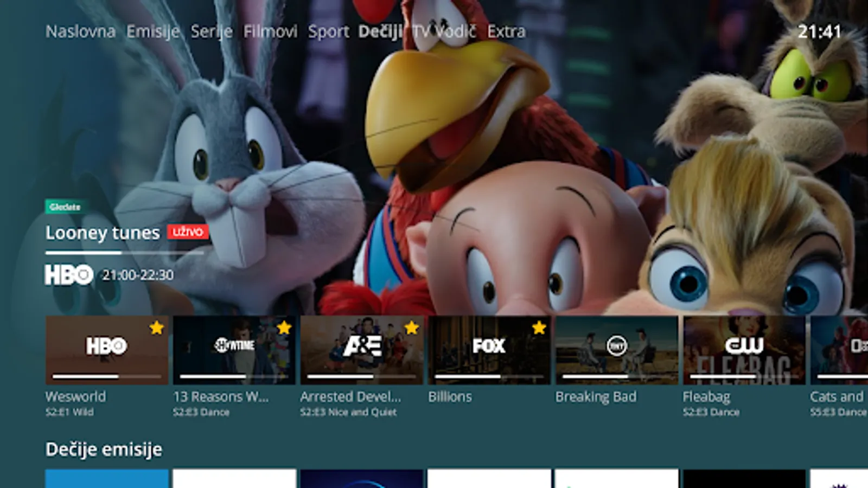Click the Dečije emisije section heading
Screen dimensions: 868x488
104,450
